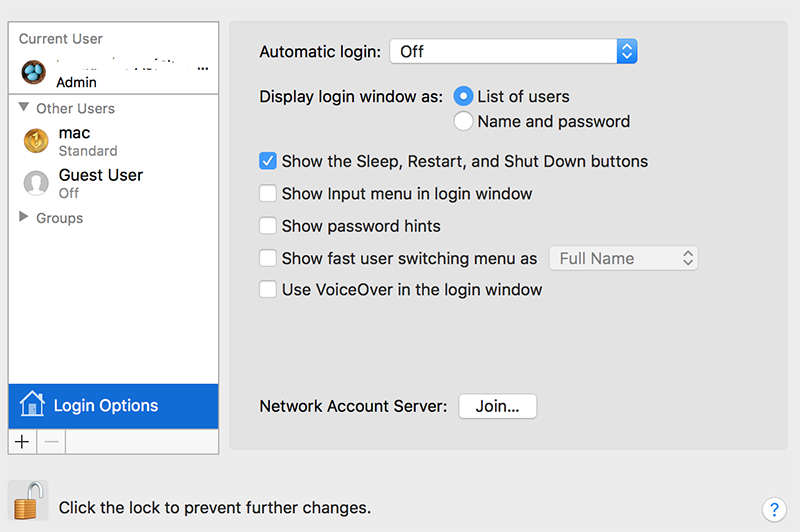The height and width of the screenshot is (532, 800).
Task: Select the Name and password radio option
Action: tap(463, 121)
